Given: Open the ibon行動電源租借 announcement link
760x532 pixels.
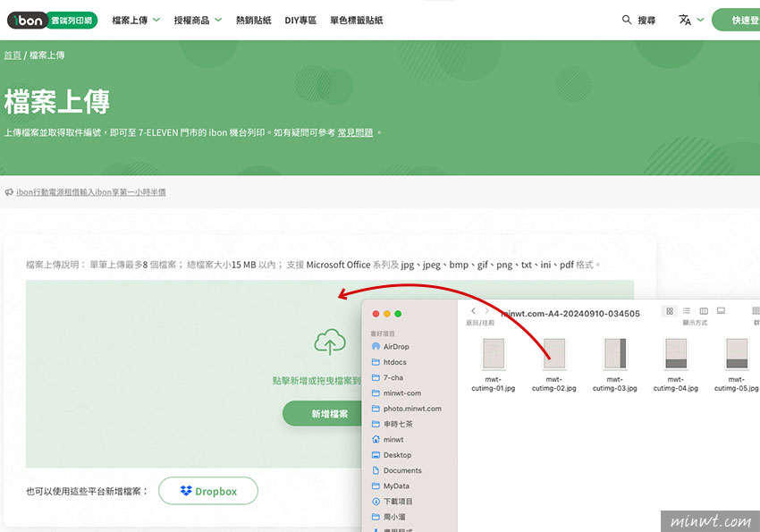Looking at the screenshot, I should pyautogui.click(x=91, y=192).
